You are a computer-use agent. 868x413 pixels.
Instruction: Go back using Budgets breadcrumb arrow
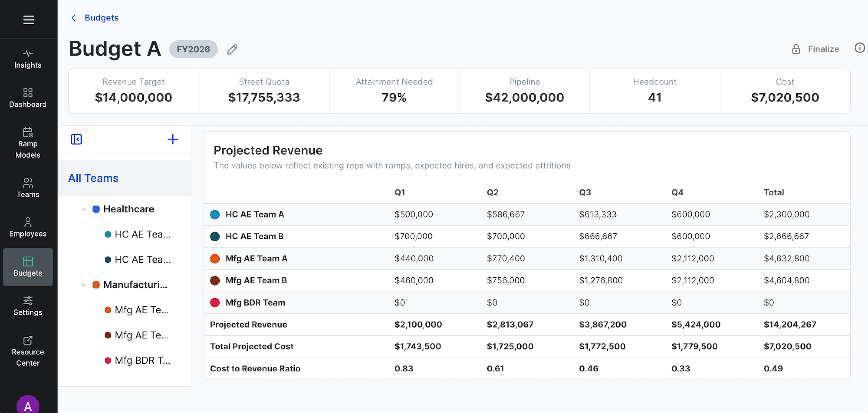(74, 18)
